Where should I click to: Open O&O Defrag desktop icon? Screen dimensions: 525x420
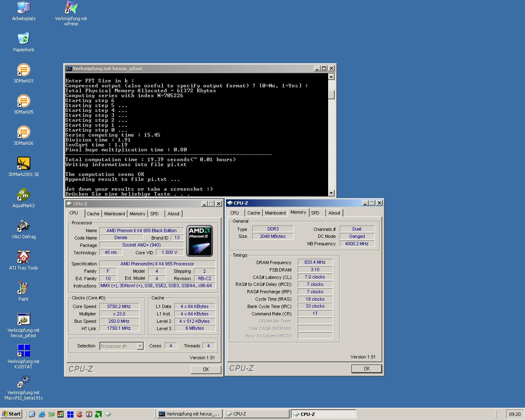tap(24, 229)
